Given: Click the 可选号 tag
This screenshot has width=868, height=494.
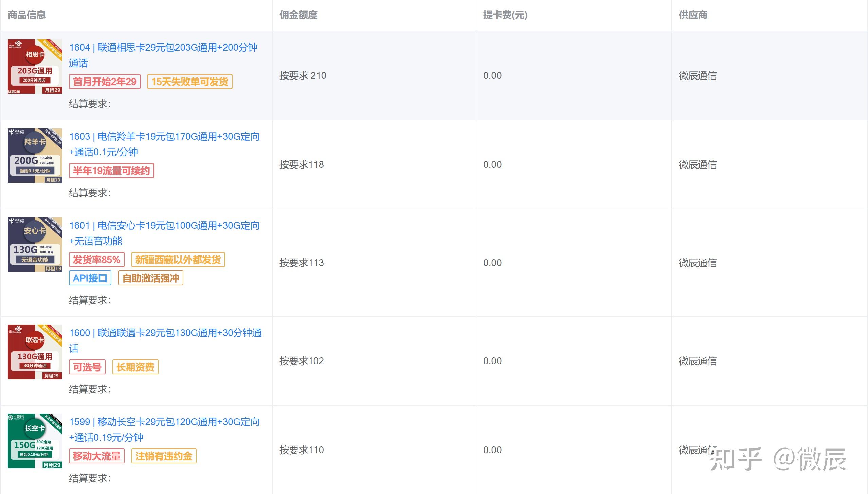Looking at the screenshot, I should click(87, 367).
